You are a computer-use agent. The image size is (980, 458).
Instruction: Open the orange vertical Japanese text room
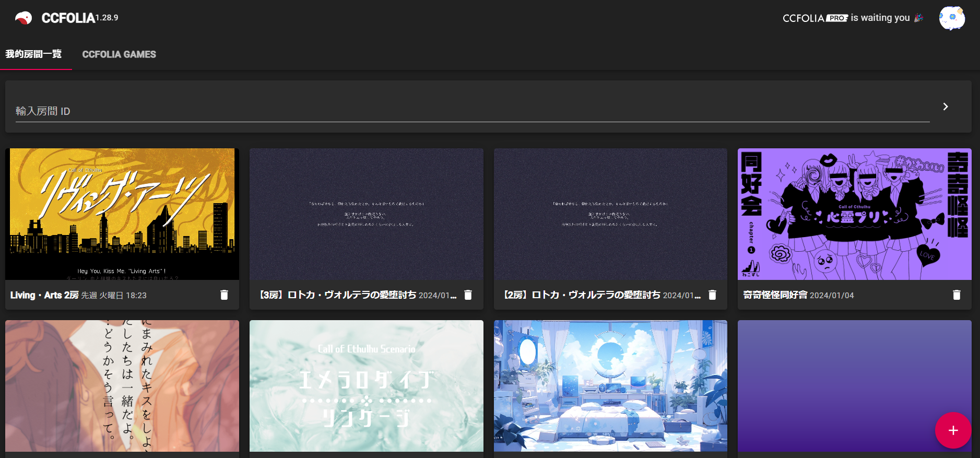(122, 386)
